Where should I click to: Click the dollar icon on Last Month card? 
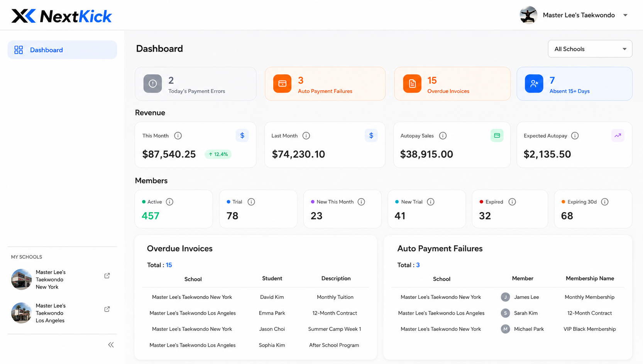[371, 135]
